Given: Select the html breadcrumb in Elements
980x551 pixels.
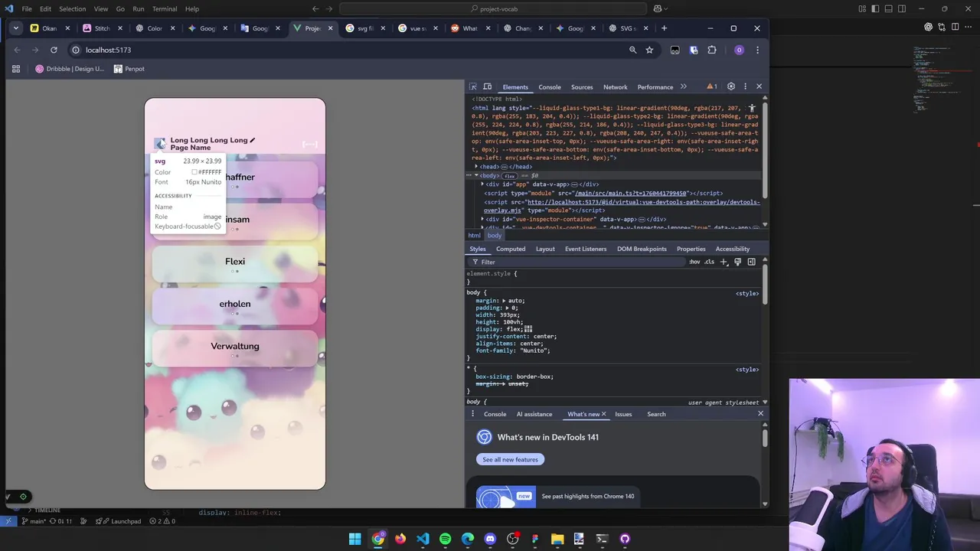Looking at the screenshot, I should pyautogui.click(x=475, y=236).
